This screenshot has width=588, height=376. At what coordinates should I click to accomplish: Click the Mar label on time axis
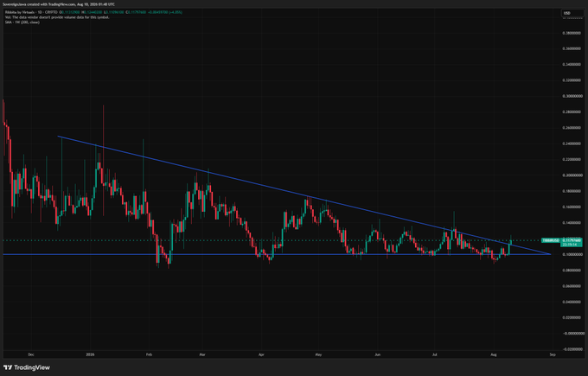(202, 354)
